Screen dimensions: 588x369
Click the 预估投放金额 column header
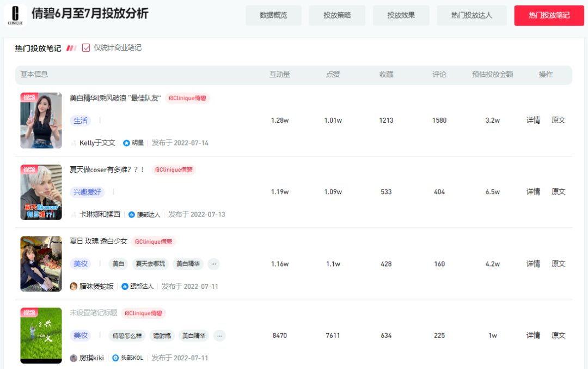pyautogui.click(x=492, y=74)
